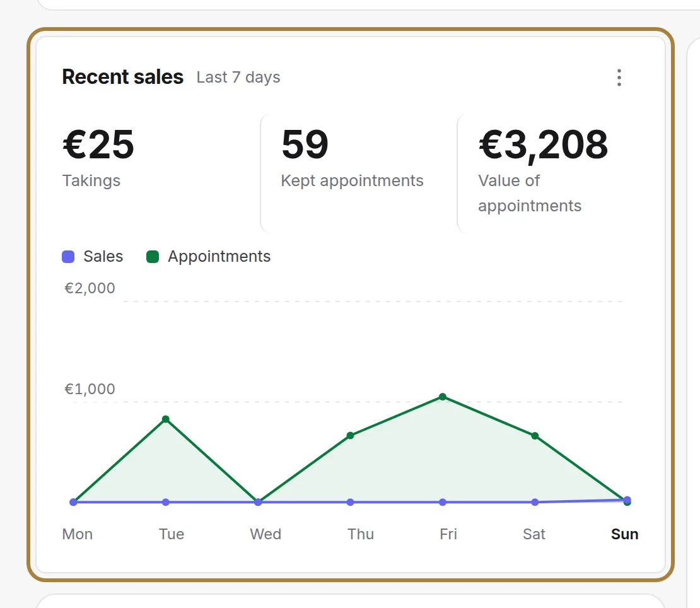Screen dimensions: 700x608
Task: Click the Wed axis label
Action: pyautogui.click(x=265, y=534)
